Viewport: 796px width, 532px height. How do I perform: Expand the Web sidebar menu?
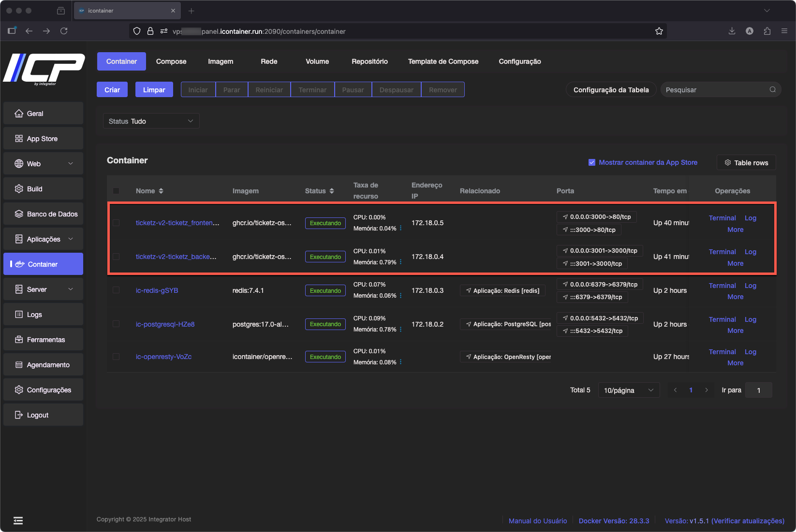[43, 164]
